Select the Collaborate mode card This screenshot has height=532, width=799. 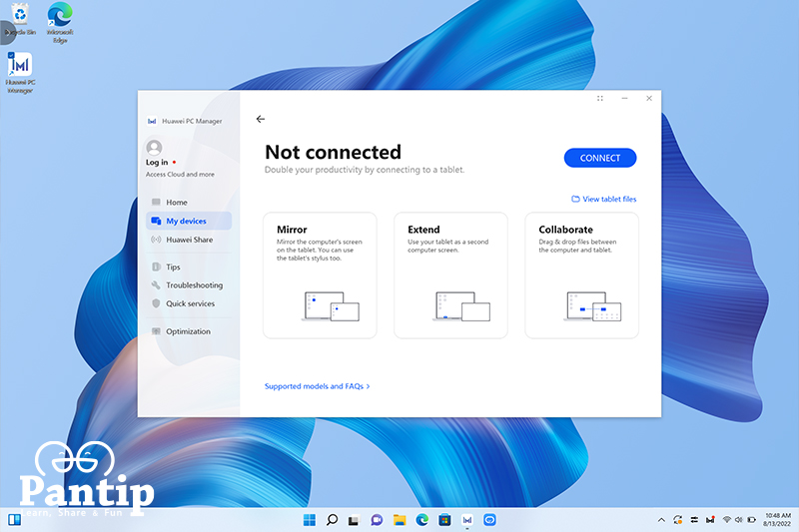click(581, 275)
